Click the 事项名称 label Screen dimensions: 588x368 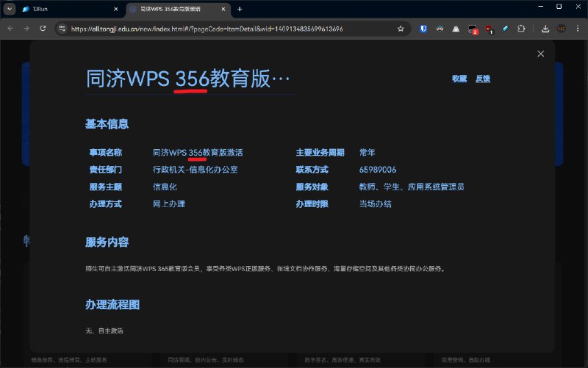106,153
